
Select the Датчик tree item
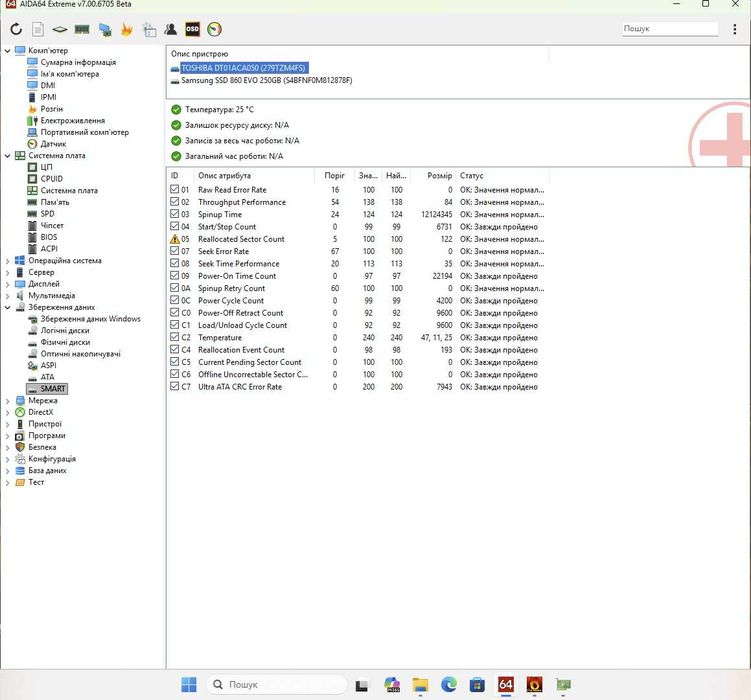[x=53, y=144]
